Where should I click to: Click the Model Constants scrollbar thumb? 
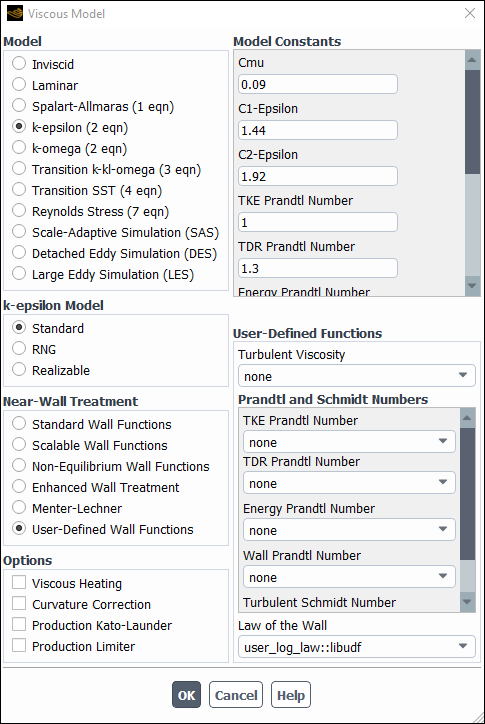[x=472, y=122]
